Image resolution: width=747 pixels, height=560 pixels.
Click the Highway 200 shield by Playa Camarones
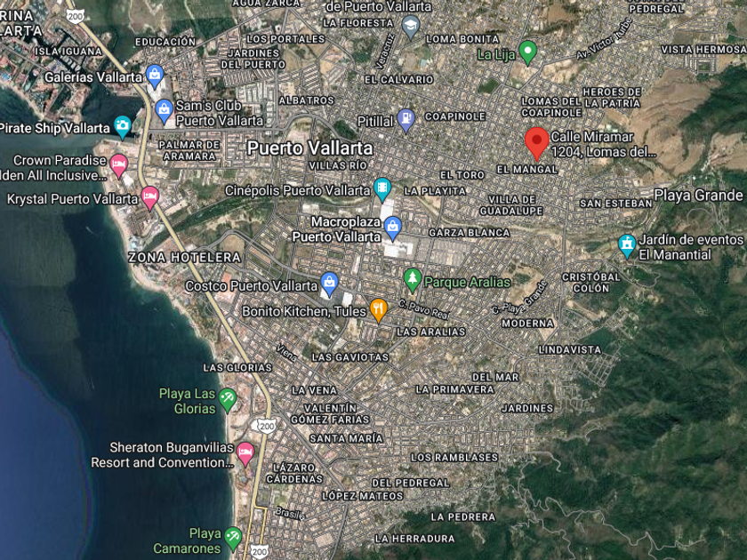259,551
